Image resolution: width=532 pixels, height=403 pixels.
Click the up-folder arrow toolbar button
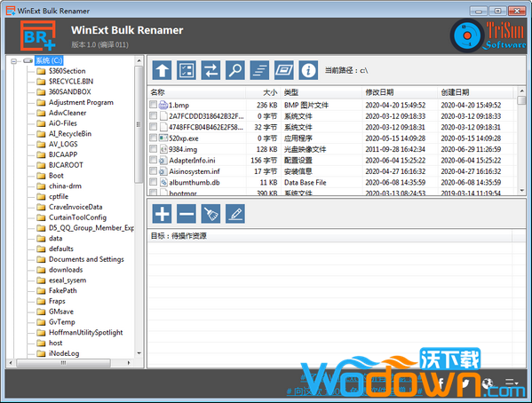[x=162, y=70]
